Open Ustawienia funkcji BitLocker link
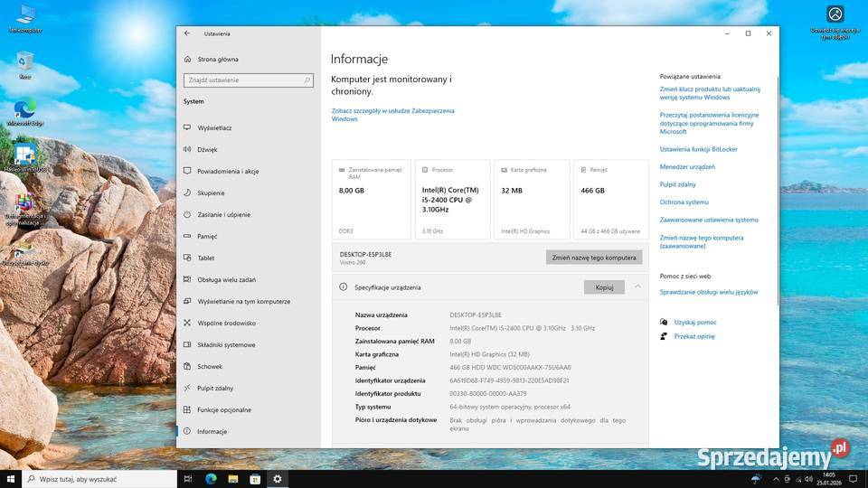868x488 pixels. (x=698, y=149)
